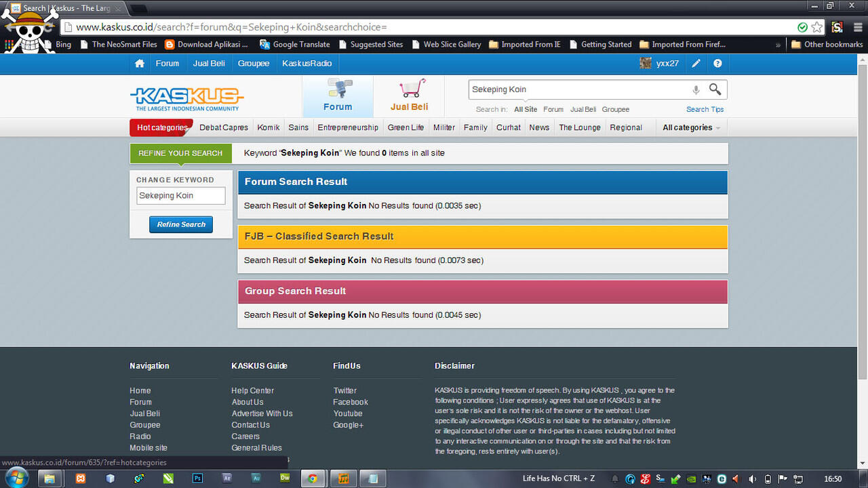
Task: Click the Refine Search button
Action: [x=181, y=224]
